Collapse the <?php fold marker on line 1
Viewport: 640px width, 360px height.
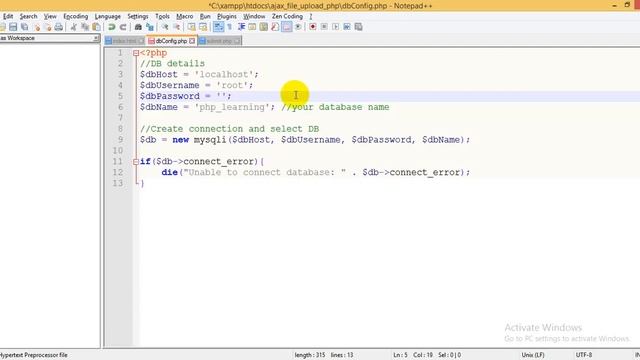136,53
